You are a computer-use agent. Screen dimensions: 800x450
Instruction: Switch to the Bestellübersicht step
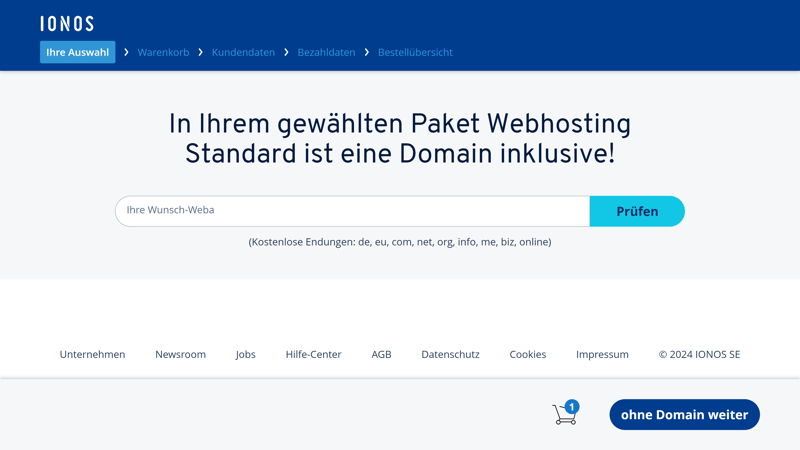coord(415,52)
